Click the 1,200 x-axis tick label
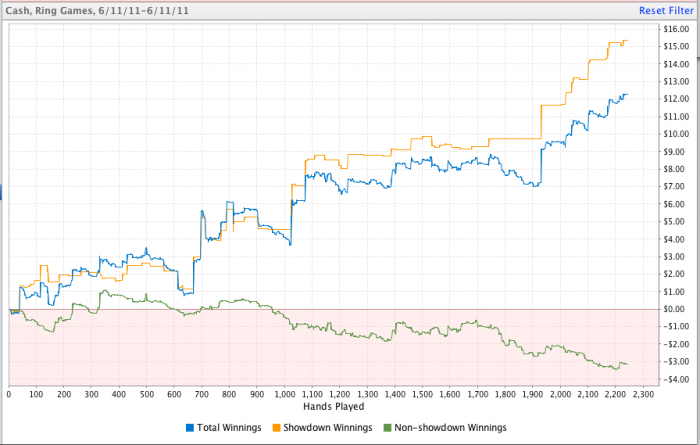Screen dimensions: 700x445 340,395
